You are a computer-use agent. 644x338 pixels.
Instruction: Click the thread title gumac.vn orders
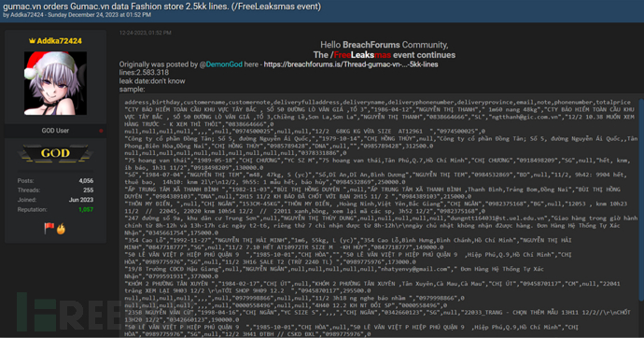point(161,7)
